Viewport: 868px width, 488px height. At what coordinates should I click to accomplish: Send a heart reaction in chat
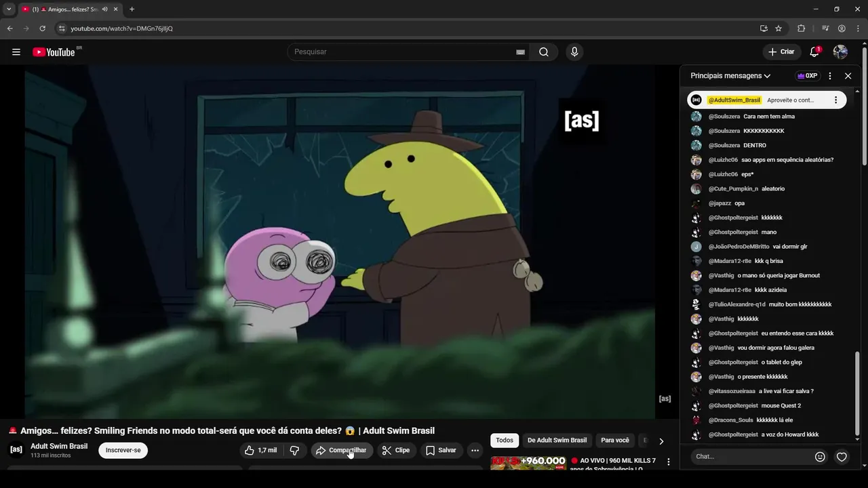842,457
